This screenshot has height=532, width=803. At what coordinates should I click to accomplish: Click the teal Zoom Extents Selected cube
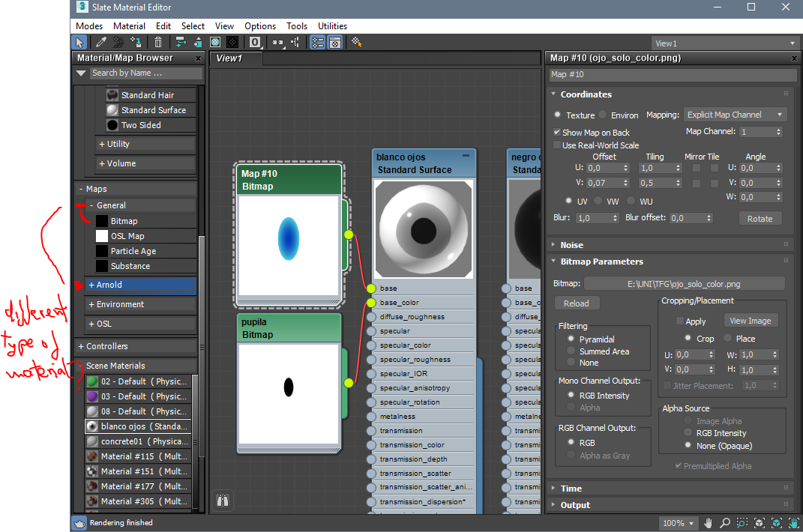click(776, 523)
